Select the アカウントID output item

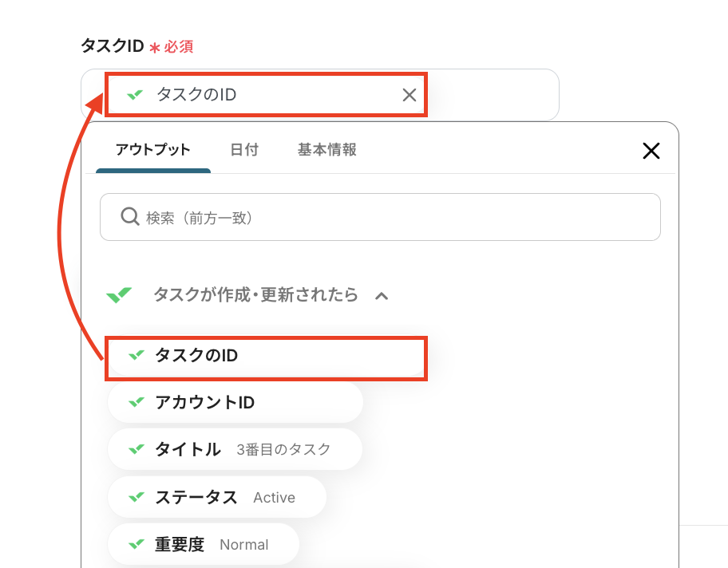click(235, 402)
